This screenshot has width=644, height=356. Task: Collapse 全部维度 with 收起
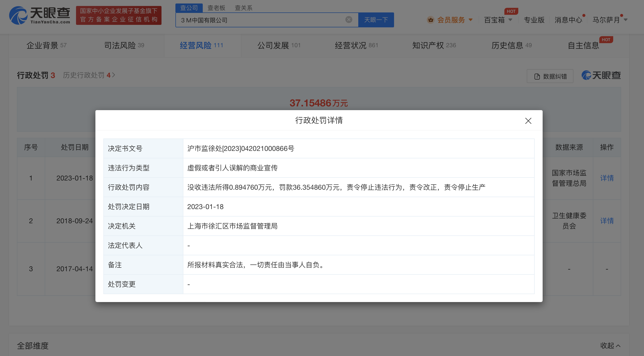click(610, 346)
